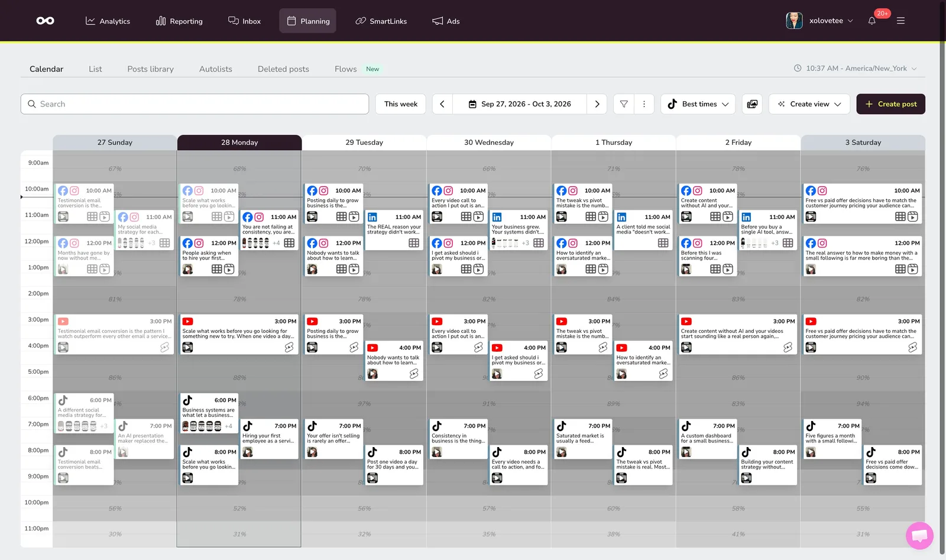Viewport: 946px width, 560px height.
Task: Expand the xolovetee account dropdown
Action: tap(831, 21)
